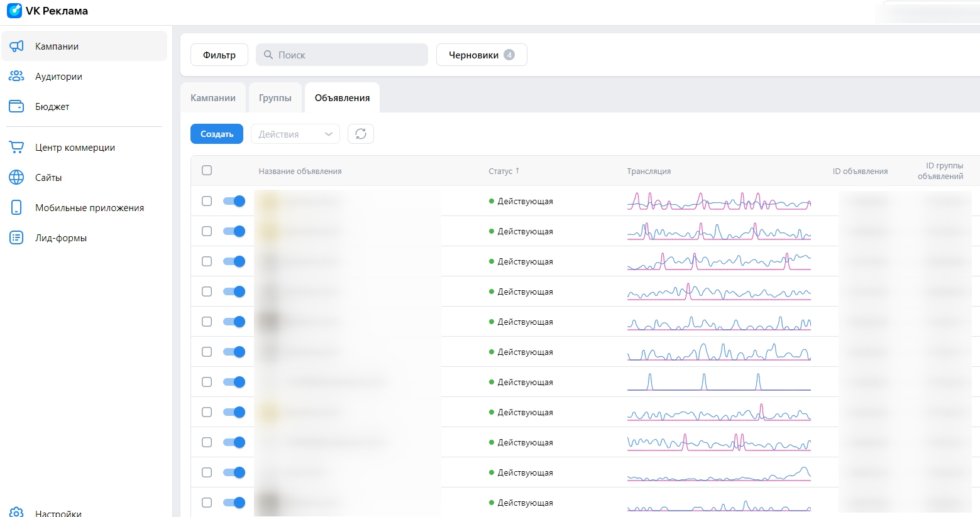Tick the select-all checkbox in table header

(207, 170)
